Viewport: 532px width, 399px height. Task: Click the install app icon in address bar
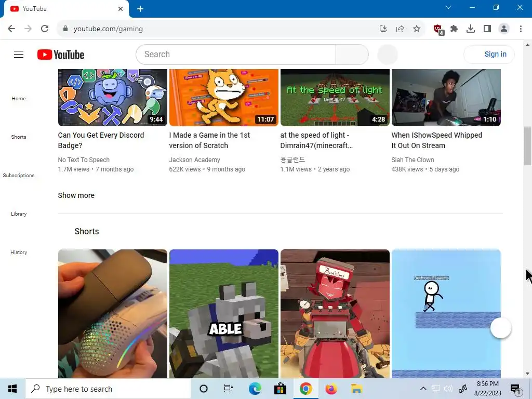tap(383, 29)
